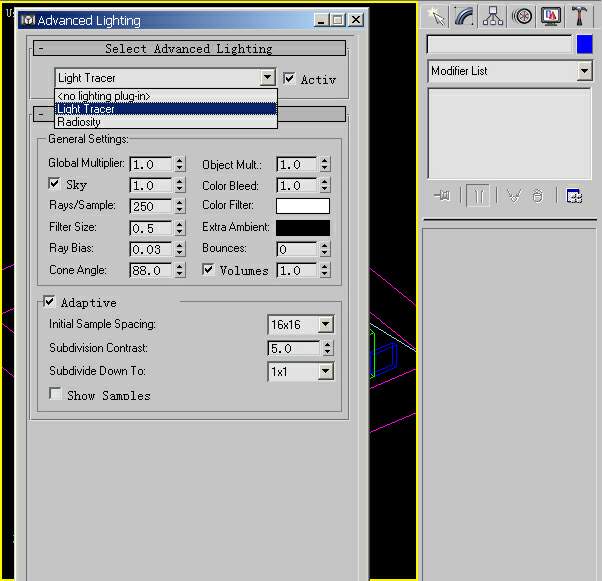
Task: Open the Motion command panel tab
Action: click(522, 17)
